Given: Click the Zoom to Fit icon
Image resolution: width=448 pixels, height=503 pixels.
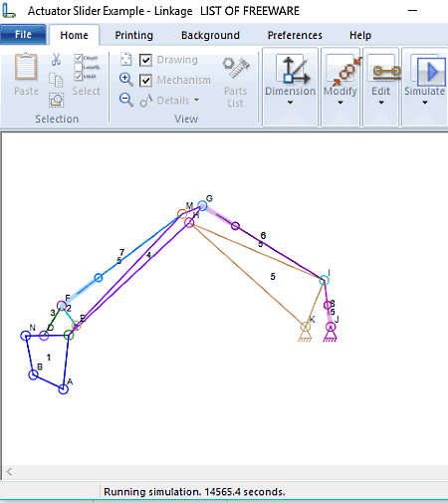Looking at the screenshot, I should pyautogui.click(x=126, y=59).
